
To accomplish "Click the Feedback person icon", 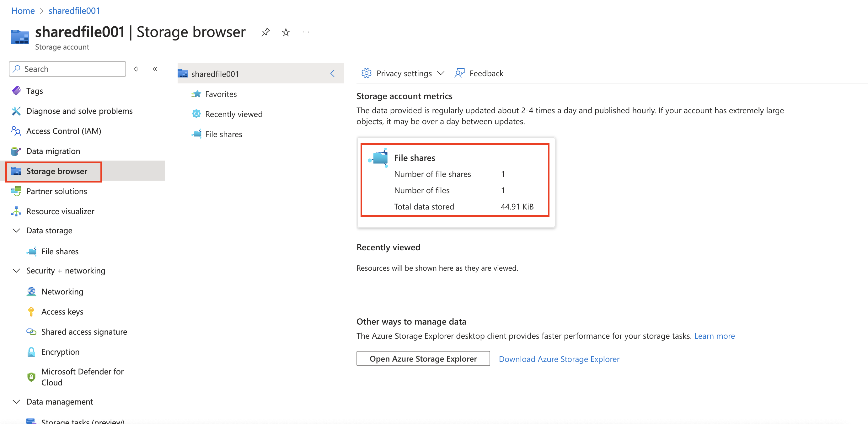I will 460,73.
